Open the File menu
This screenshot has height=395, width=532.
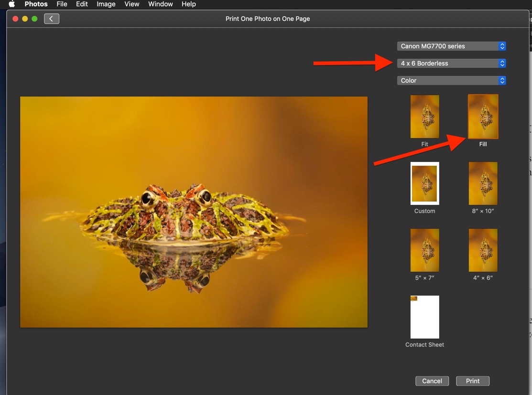pos(62,4)
